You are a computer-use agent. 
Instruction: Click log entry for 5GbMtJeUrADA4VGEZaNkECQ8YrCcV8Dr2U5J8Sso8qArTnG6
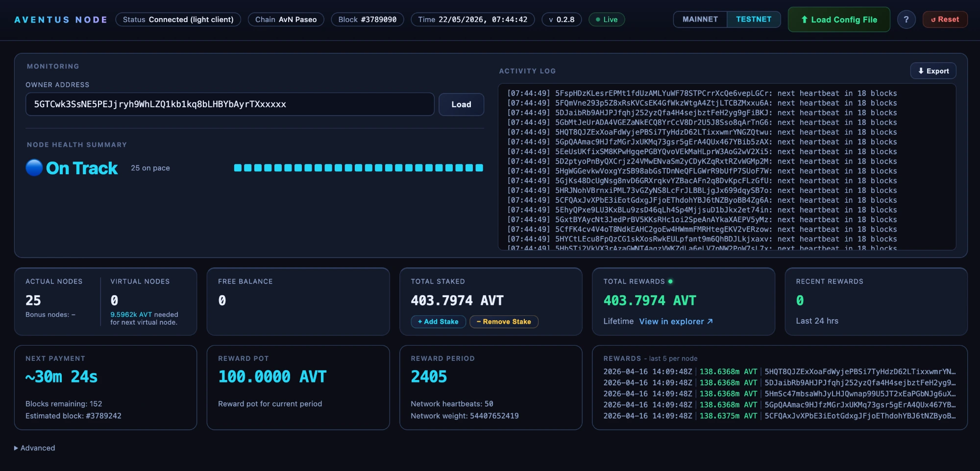[x=702, y=123]
